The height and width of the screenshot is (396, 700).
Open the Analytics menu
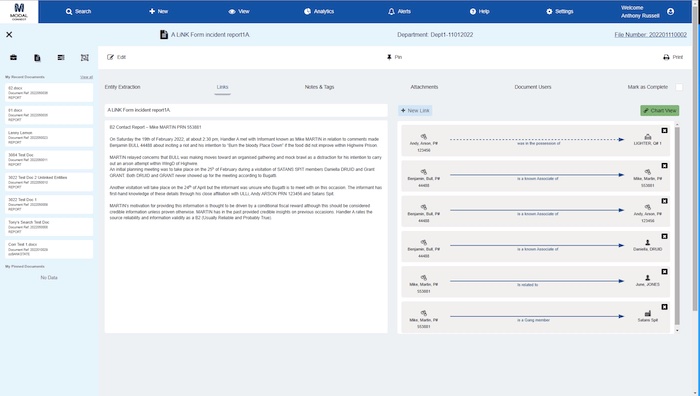pyautogui.click(x=319, y=12)
